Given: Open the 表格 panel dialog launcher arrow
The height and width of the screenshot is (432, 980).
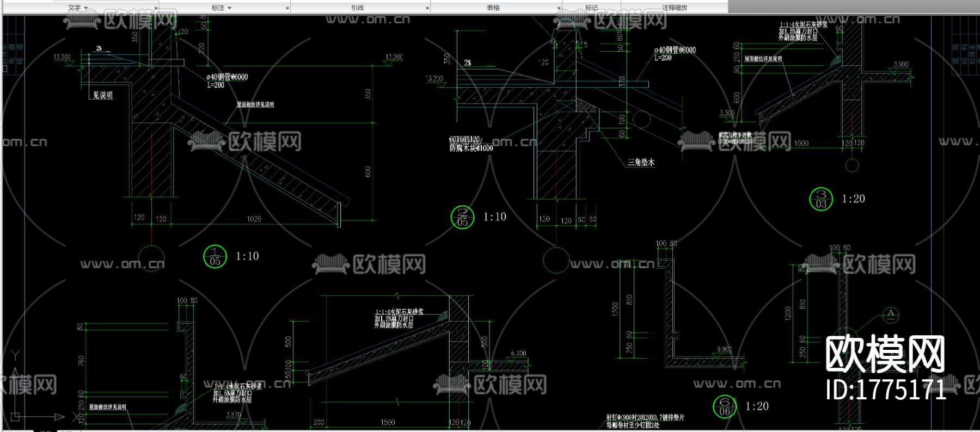Looking at the screenshot, I should tap(559, 8).
